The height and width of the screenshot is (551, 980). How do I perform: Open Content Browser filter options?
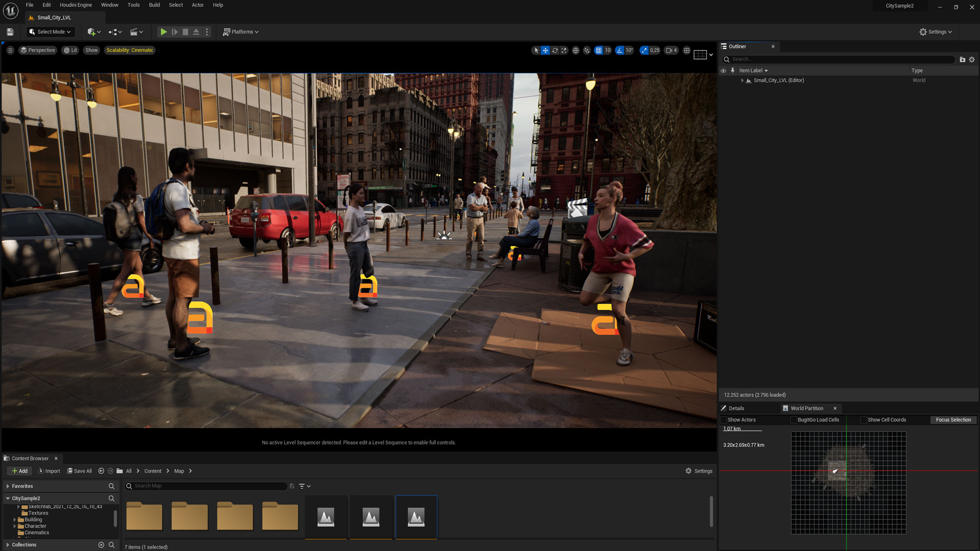[x=305, y=486]
